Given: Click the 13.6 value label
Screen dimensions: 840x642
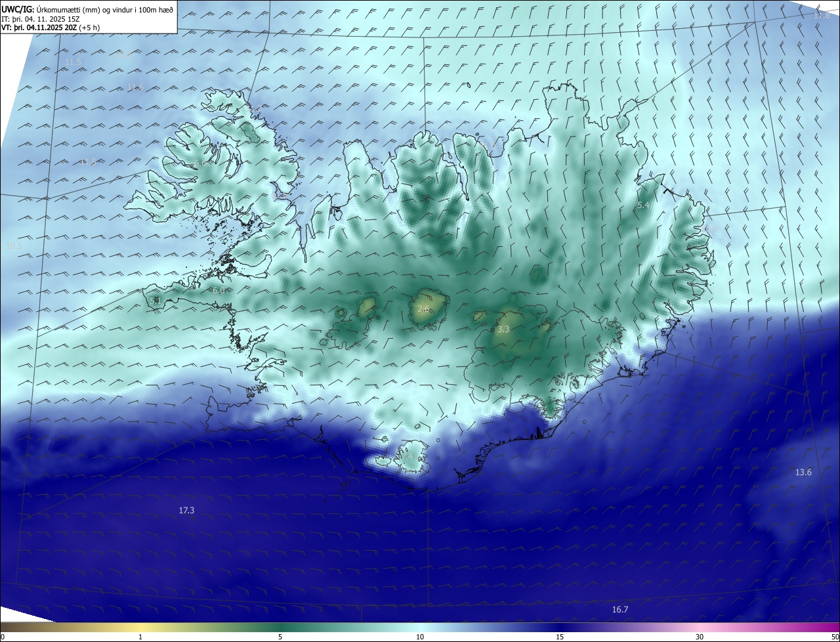Looking at the screenshot, I should coord(804,473).
